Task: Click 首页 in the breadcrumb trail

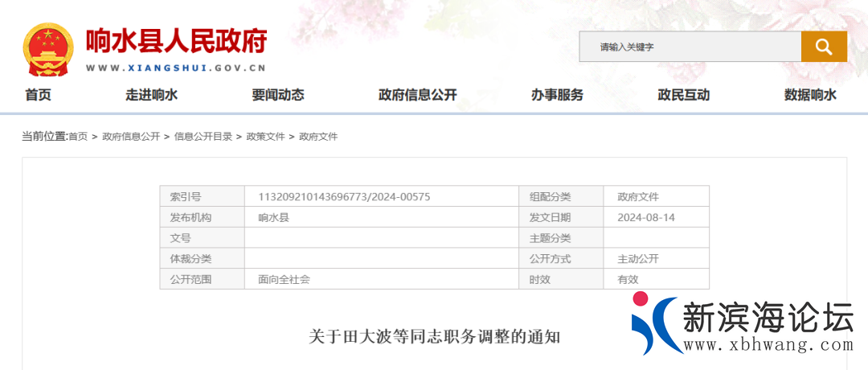Action: [78, 137]
